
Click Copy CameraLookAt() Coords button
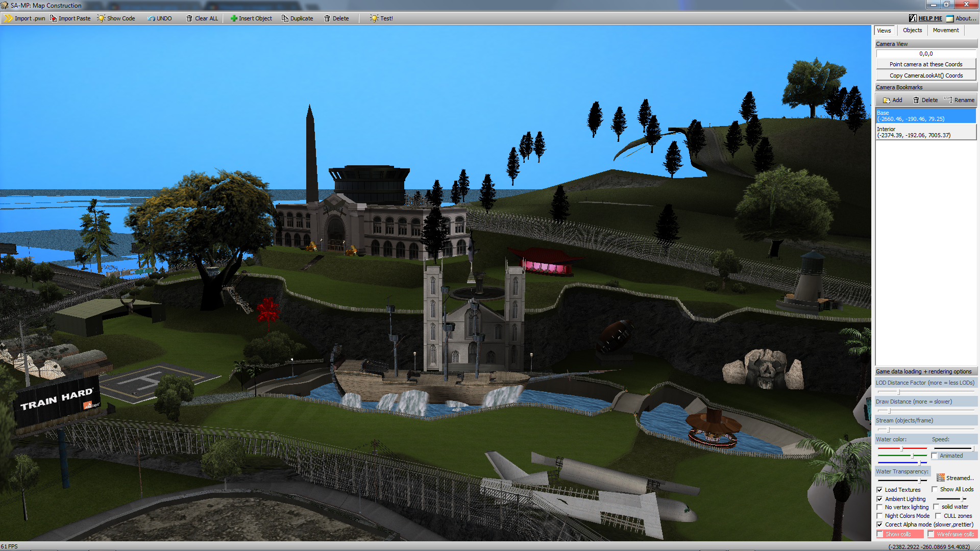pos(926,76)
